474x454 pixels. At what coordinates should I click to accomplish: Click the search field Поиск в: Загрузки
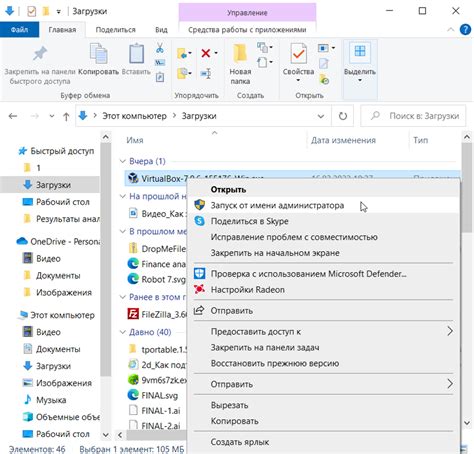413,116
